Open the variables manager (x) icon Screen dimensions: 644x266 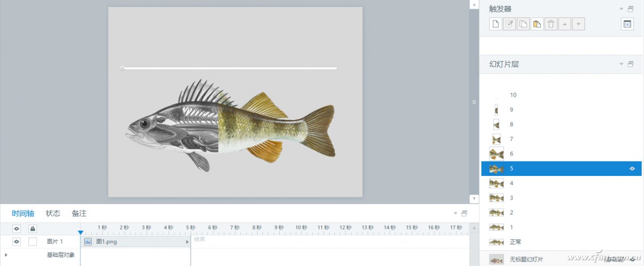click(627, 24)
